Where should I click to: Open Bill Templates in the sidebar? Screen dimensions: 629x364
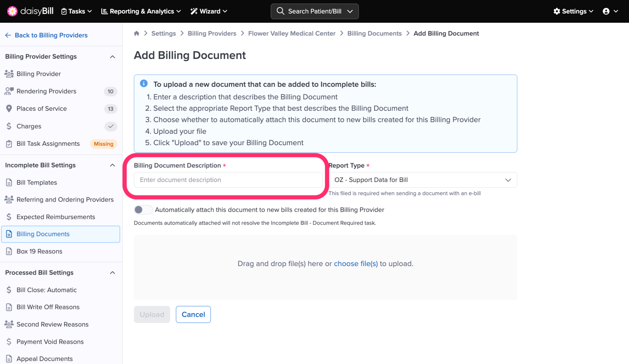pos(37,183)
